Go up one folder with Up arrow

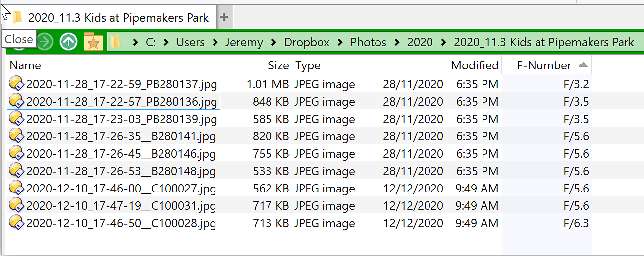68,42
